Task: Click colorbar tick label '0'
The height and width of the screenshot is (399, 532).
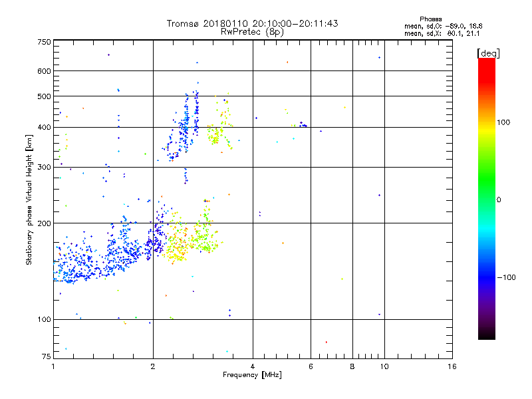Action: (499, 200)
